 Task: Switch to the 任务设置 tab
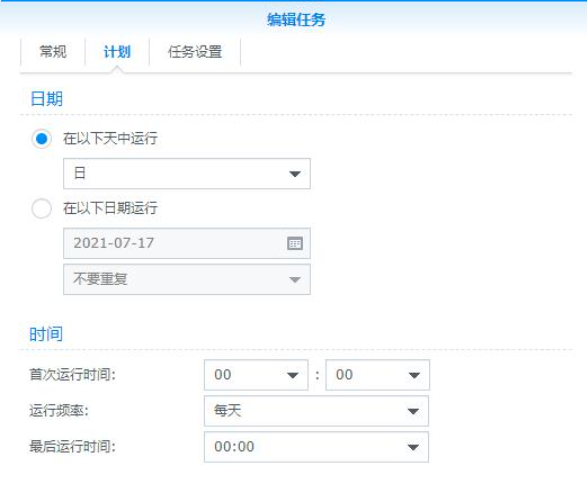[x=195, y=52]
